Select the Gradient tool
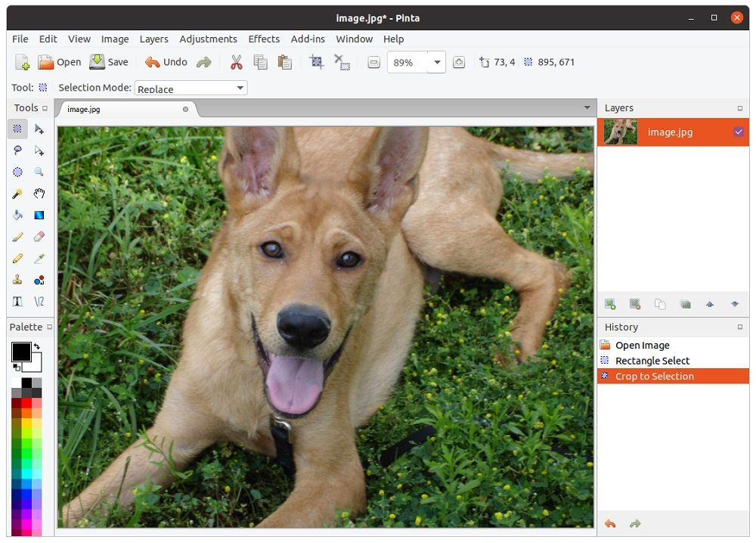Image resolution: width=756 pixels, height=543 pixels. pyautogui.click(x=39, y=215)
